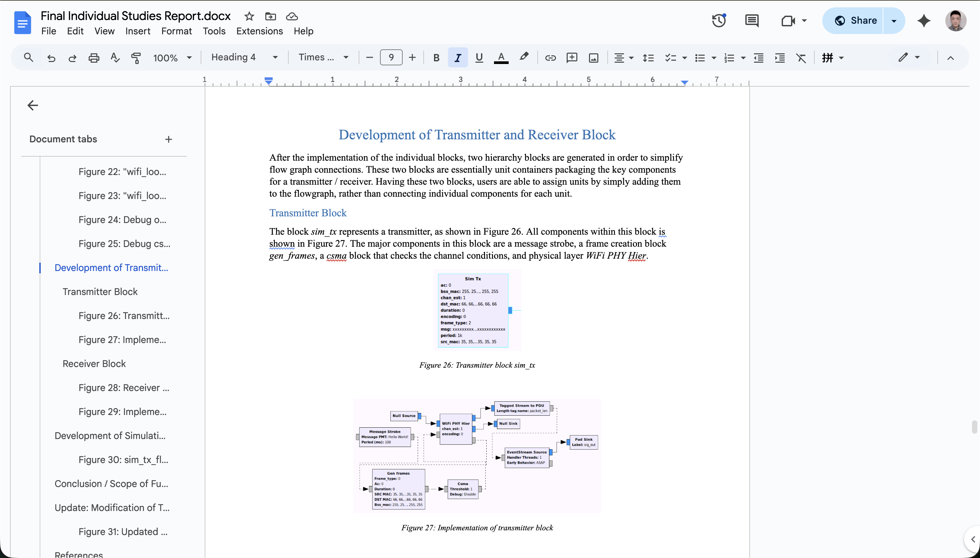Open the Extensions menu
Screen dimensions: 980x558
[259, 31]
